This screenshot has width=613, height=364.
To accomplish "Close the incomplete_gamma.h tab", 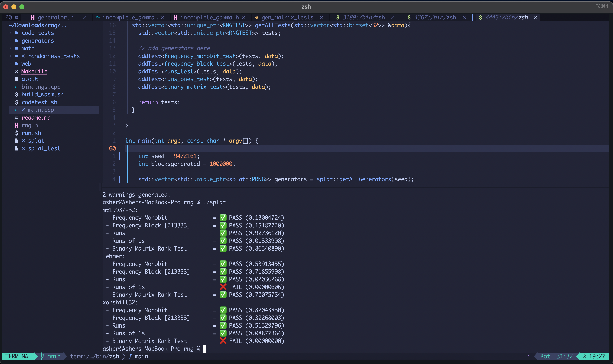I will tap(244, 17).
